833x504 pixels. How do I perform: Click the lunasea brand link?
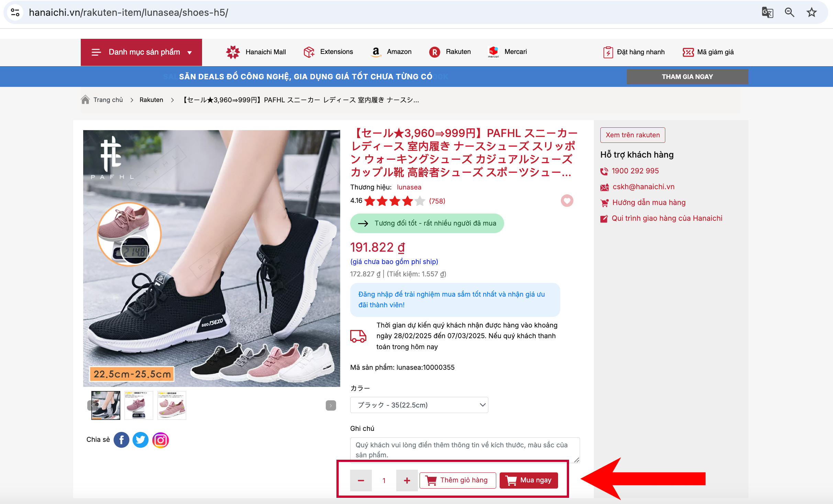pos(409,187)
